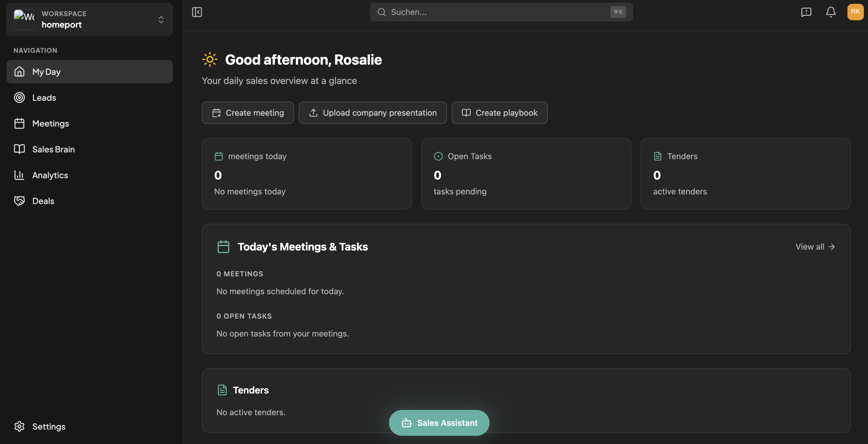
Task: Click the Create playbook button
Action: click(x=499, y=113)
